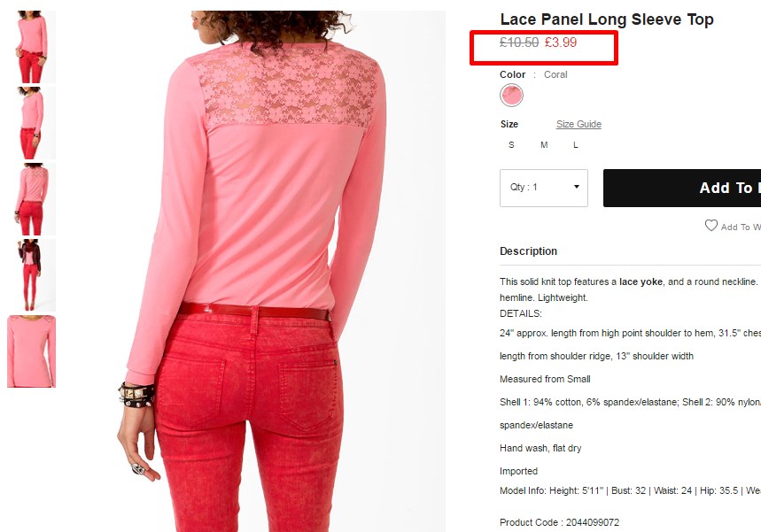View first thumbnail, front view of top
Image resolution: width=761 pixels, height=532 pixels.
[32, 47]
